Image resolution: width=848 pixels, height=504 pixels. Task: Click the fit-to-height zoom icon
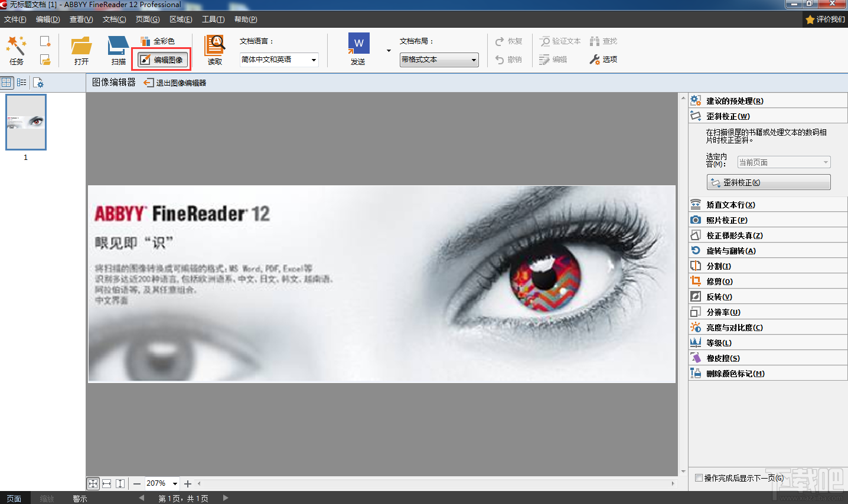(x=120, y=483)
